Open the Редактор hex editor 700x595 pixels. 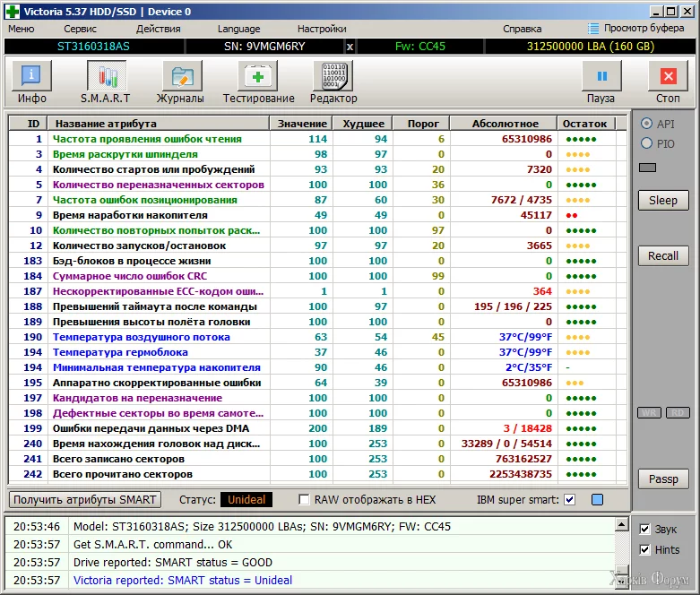(x=333, y=77)
